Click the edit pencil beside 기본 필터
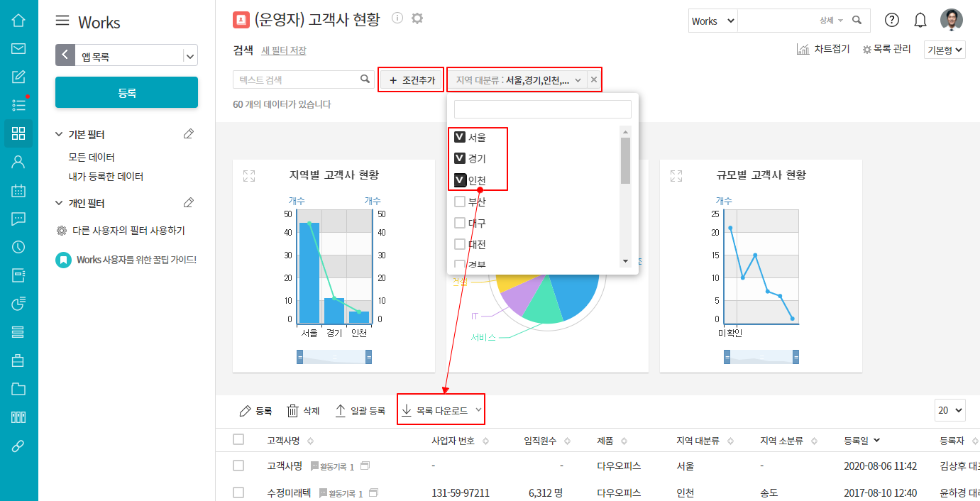 pyautogui.click(x=188, y=134)
